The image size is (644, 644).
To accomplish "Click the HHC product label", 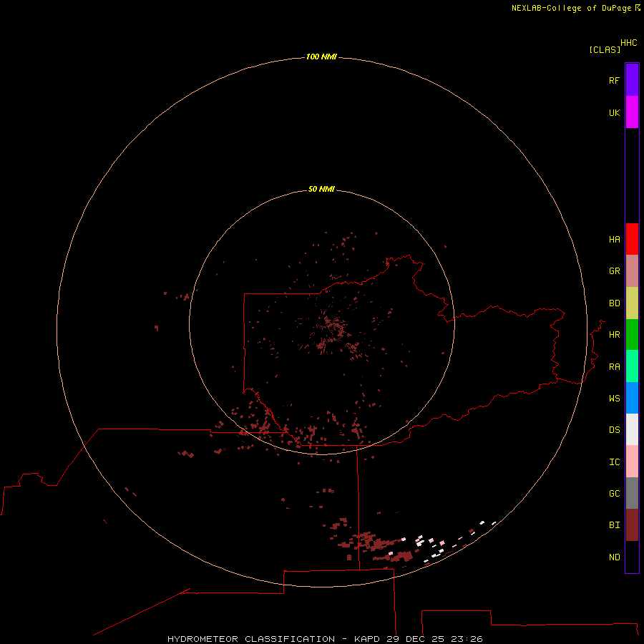I will tap(629, 43).
